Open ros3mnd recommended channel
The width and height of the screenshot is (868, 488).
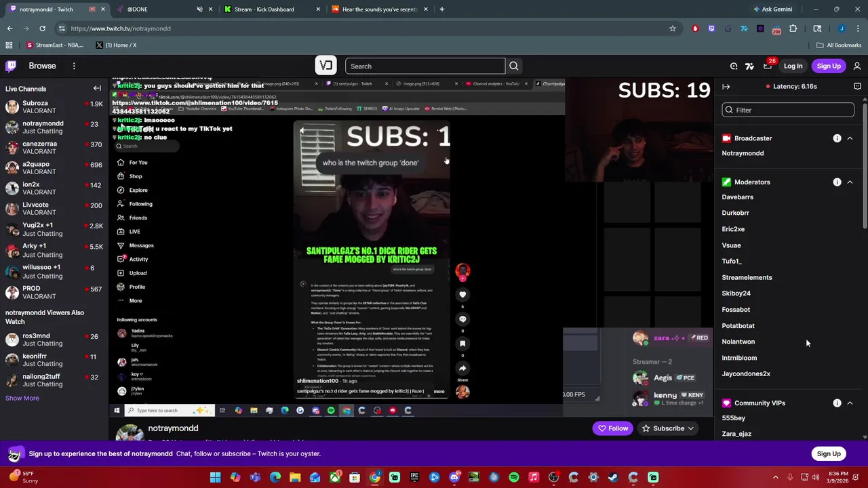[54, 340]
